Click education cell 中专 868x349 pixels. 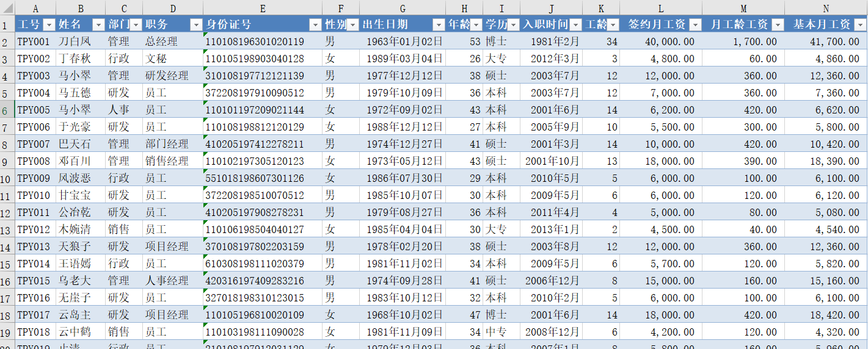501,333
